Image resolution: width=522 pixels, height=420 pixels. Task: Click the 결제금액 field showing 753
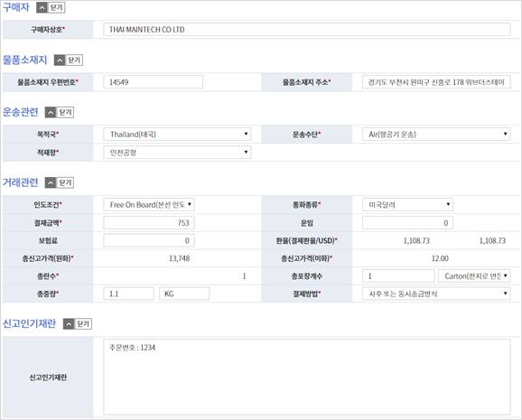149,223
